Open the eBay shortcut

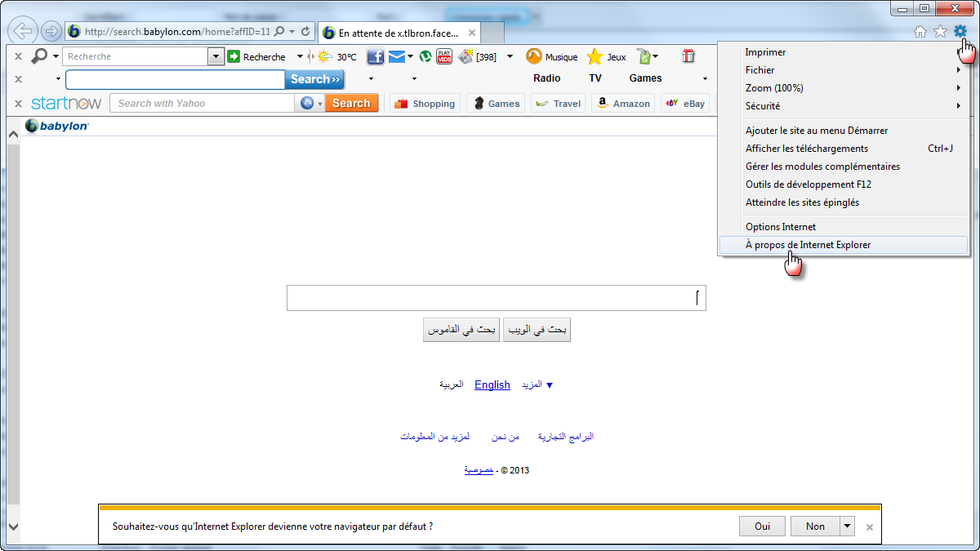click(685, 104)
